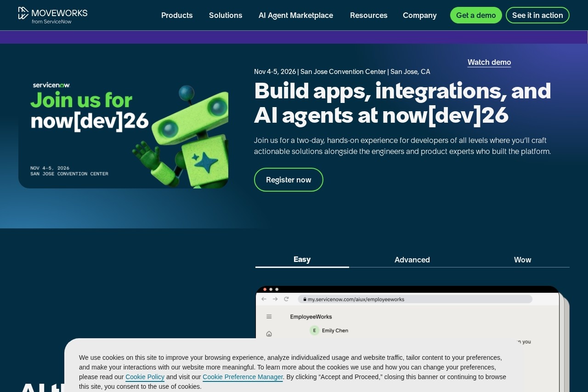The height and width of the screenshot is (392, 588).
Task: Click the forward arrow in the demo browser
Action: [x=275, y=299]
